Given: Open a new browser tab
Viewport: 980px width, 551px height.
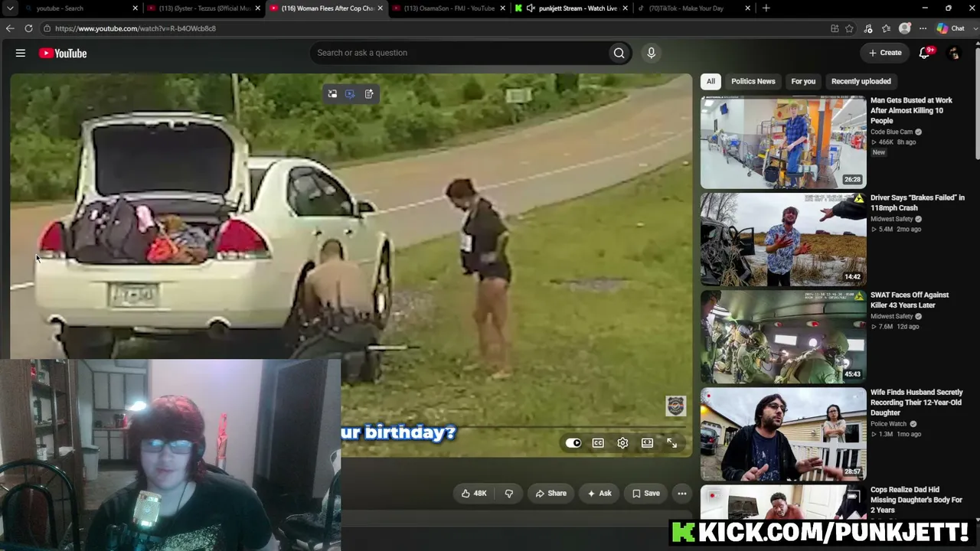Looking at the screenshot, I should tap(766, 8).
